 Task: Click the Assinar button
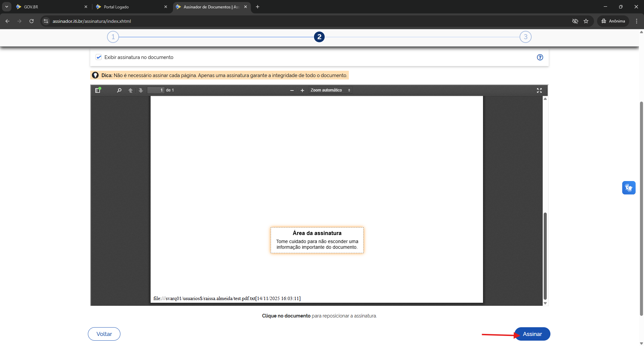[x=532, y=334]
